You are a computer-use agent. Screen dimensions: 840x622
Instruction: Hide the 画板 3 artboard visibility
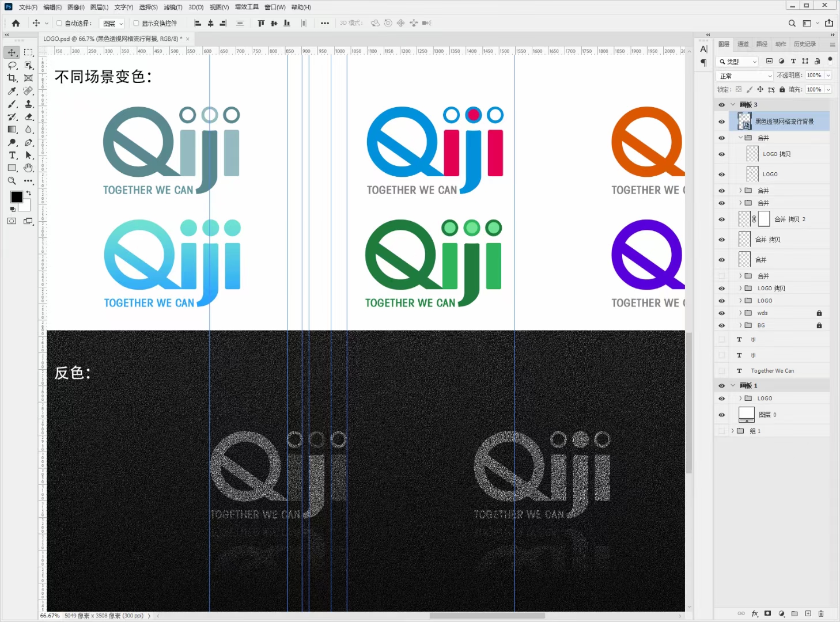coord(721,105)
